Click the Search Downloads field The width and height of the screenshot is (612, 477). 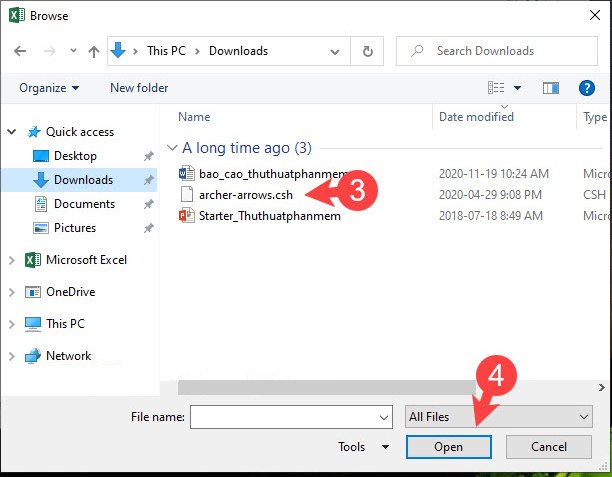496,51
